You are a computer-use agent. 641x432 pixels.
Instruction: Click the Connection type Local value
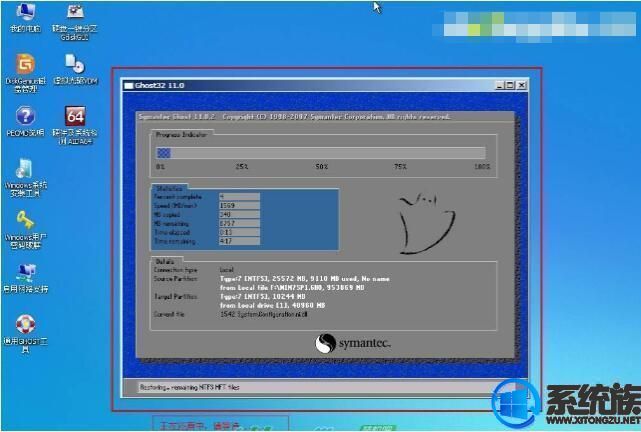[226, 270]
